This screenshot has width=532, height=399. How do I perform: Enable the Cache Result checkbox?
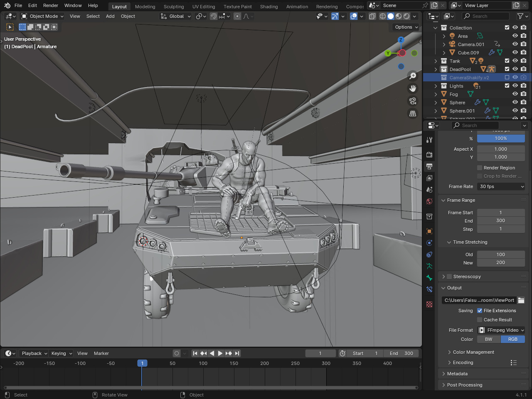point(480,320)
